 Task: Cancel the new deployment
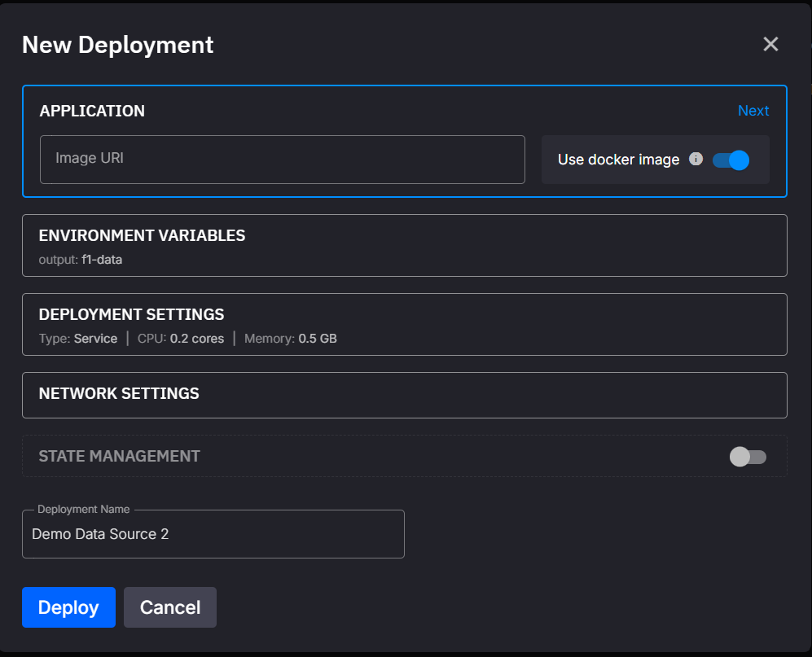click(x=169, y=607)
